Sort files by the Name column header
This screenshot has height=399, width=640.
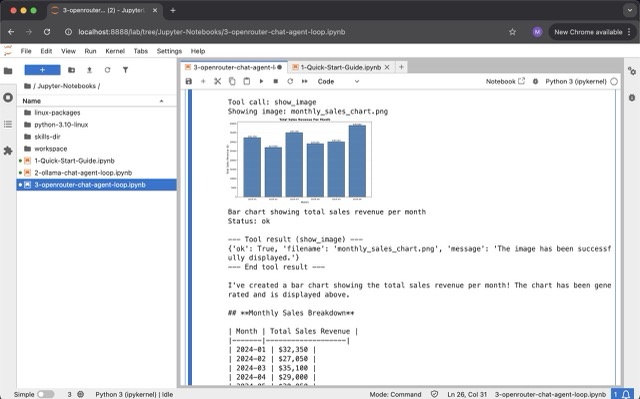tap(96, 101)
